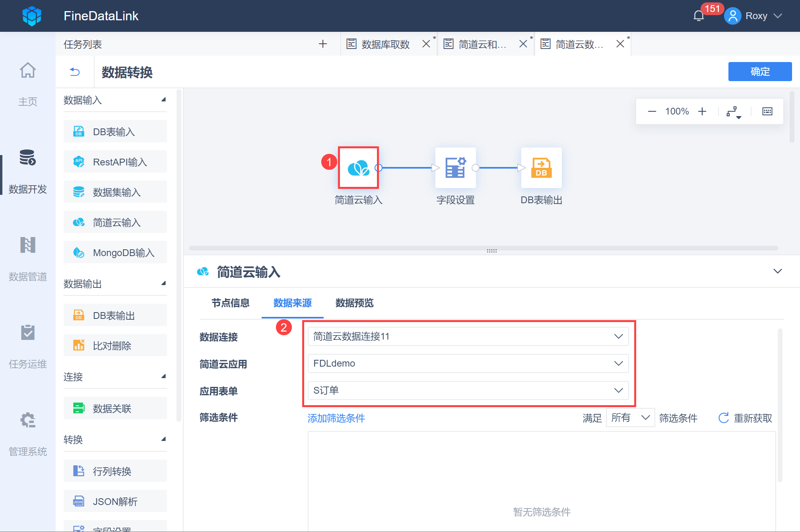Collapse the 数据输入 section

click(x=163, y=100)
